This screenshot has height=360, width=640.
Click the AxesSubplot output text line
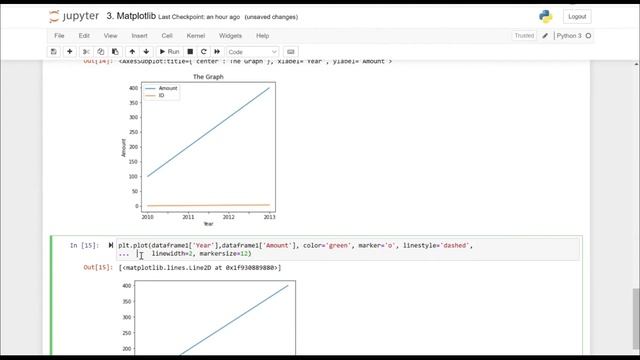[255, 62]
